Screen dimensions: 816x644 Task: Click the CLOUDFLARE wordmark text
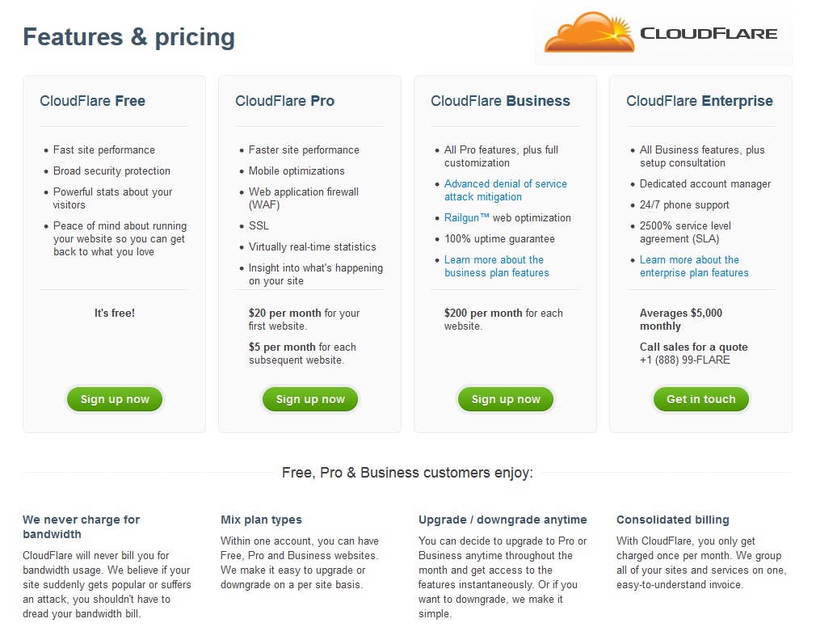pyautogui.click(x=709, y=33)
